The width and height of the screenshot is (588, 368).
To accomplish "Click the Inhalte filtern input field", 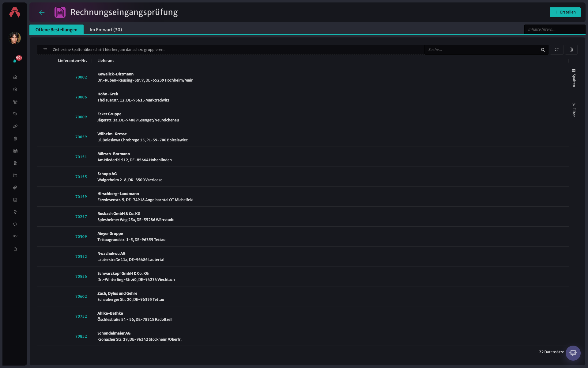I will click(x=555, y=29).
